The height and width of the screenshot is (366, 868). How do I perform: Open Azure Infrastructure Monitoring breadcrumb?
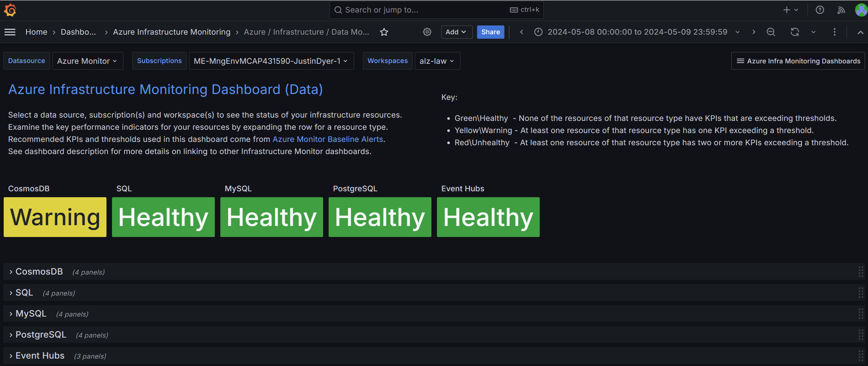point(171,32)
